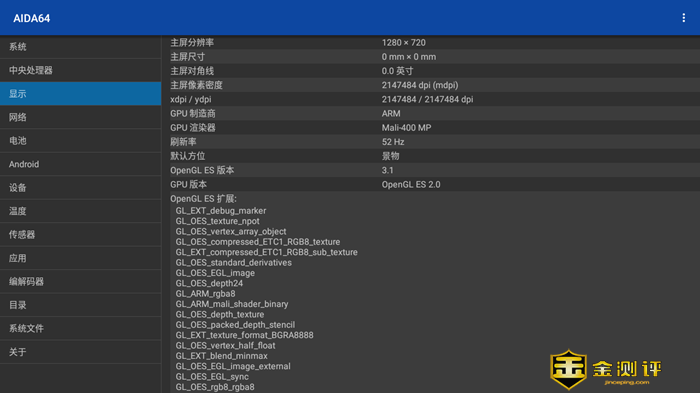This screenshot has width=700, height=393.
Task: Go to the 电池 page
Action: click(80, 141)
